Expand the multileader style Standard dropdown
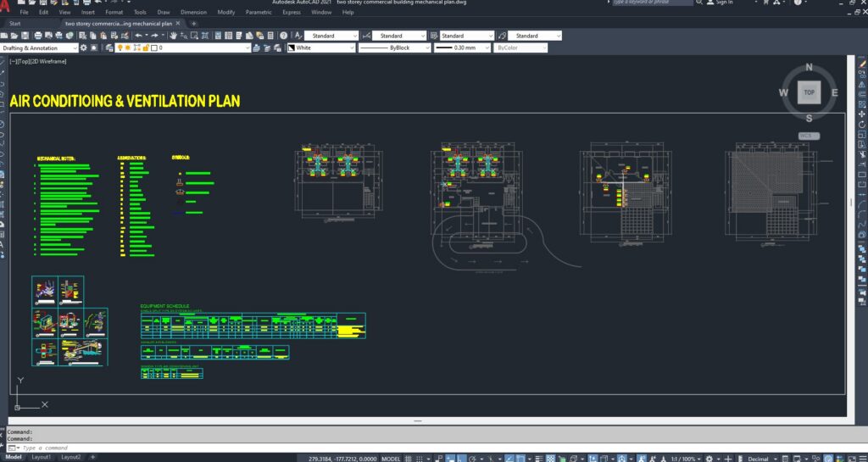The height and width of the screenshot is (462, 868). (x=558, y=36)
